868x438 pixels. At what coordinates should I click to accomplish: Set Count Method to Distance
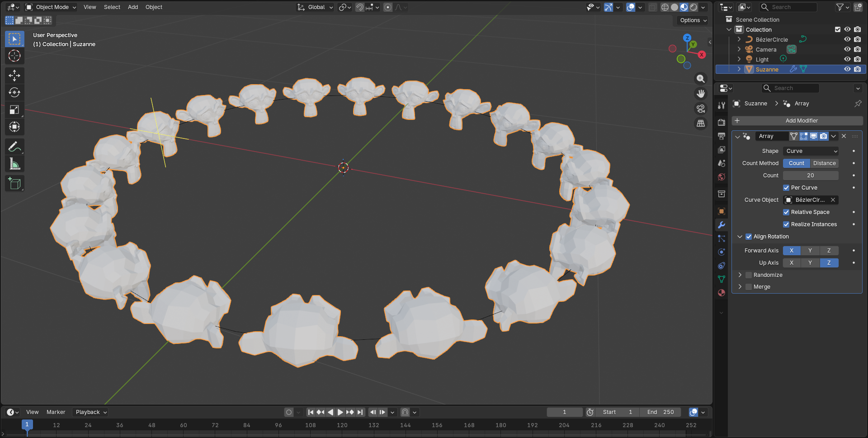pyautogui.click(x=825, y=163)
